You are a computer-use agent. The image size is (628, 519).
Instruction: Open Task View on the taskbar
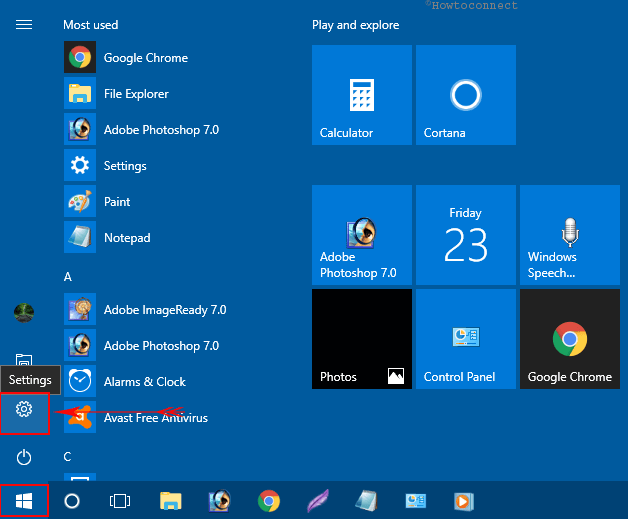(x=120, y=501)
